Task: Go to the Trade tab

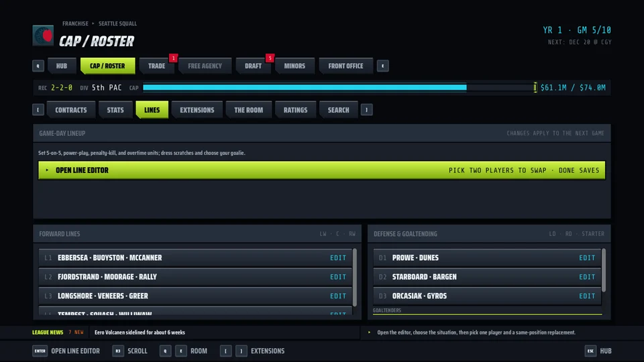Action: pyautogui.click(x=157, y=66)
